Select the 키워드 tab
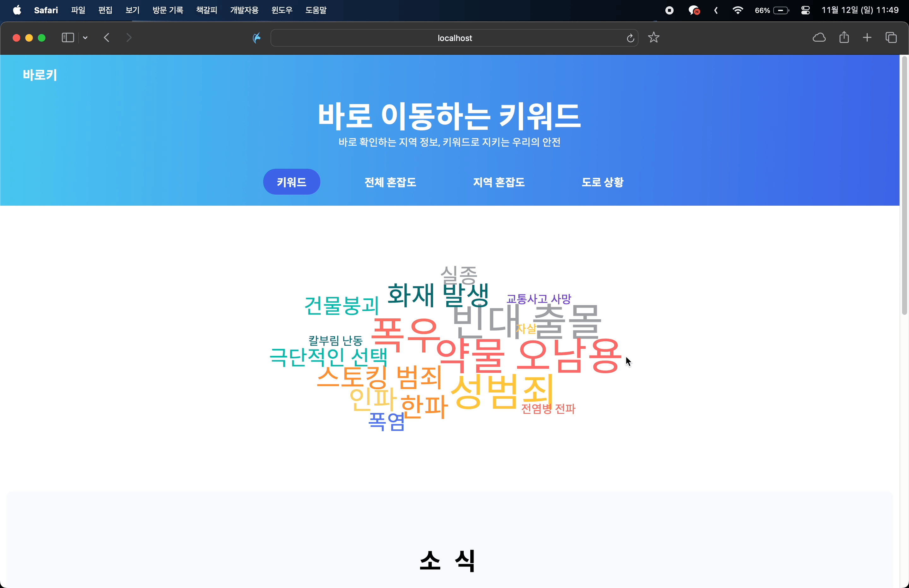Screen dimensions: 909x588 tap(291, 182)
